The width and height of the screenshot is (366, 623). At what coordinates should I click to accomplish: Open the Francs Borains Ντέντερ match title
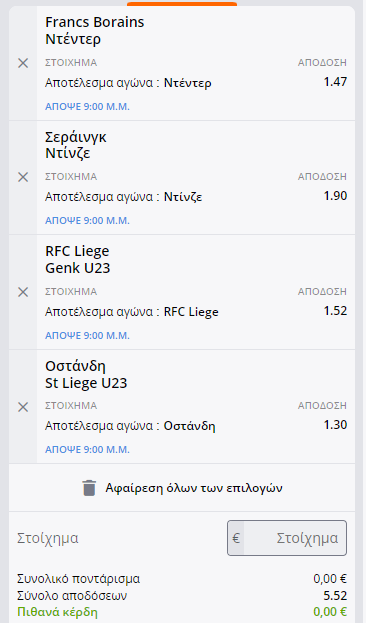click(95, 30)
